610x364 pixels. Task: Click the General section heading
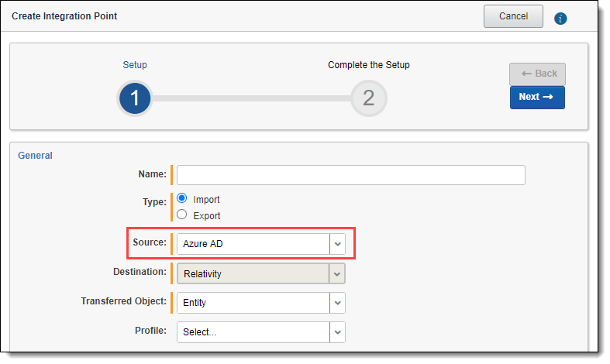coord(35,156)
